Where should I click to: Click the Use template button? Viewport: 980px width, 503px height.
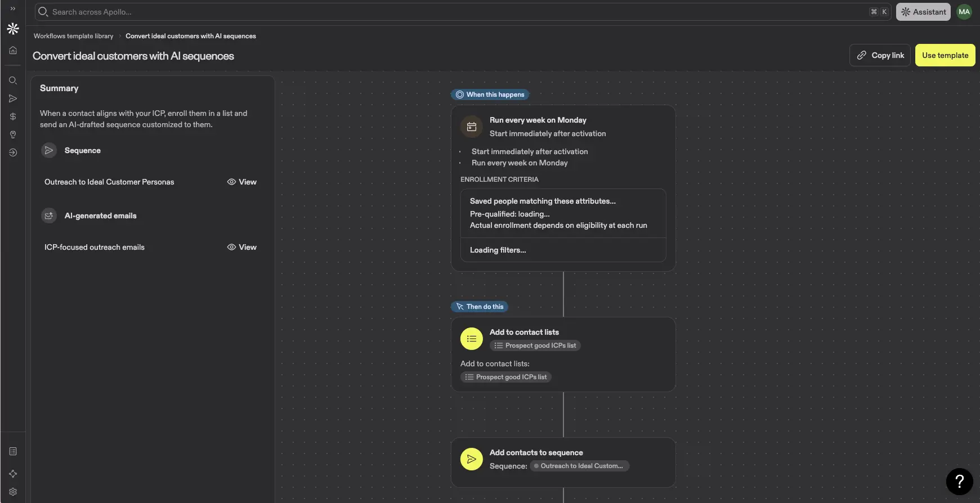(945, 55)
